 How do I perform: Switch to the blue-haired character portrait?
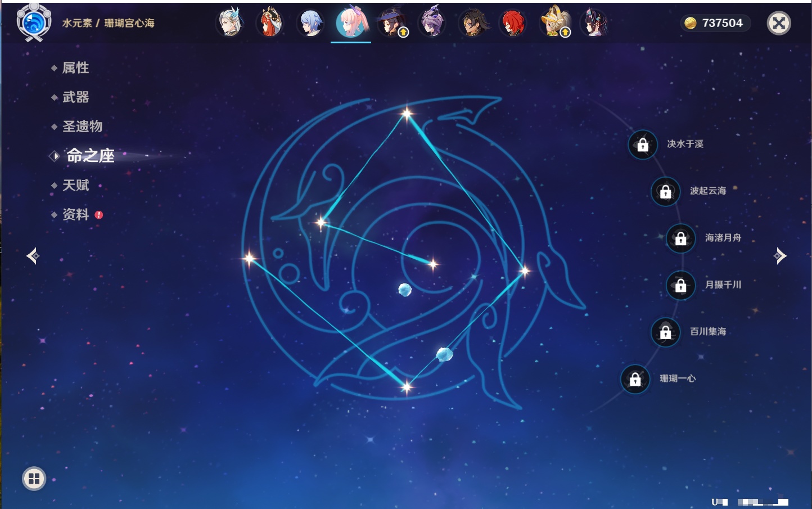[310, 23]
